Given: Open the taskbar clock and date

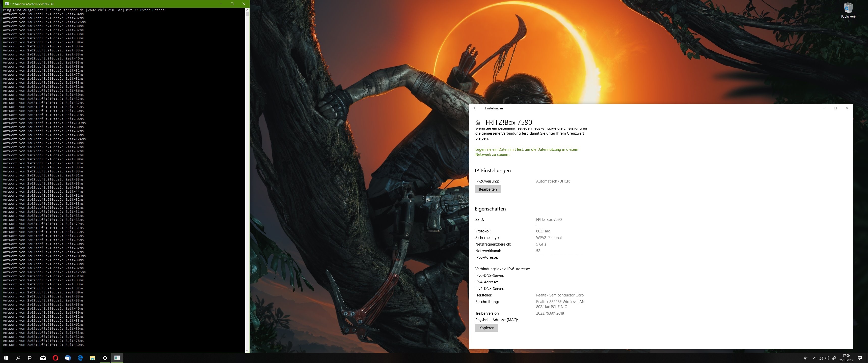Looking at the screenshot, I should coord(846,358).
